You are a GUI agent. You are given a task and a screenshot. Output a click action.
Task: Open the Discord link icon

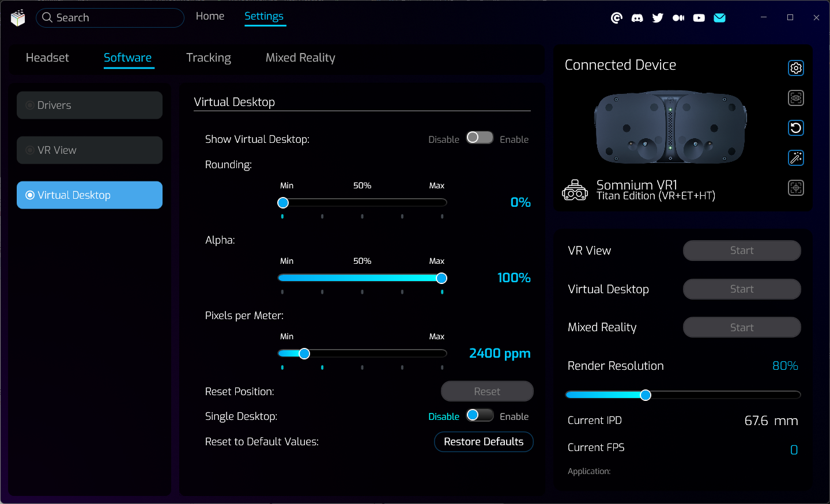point(637,18)
